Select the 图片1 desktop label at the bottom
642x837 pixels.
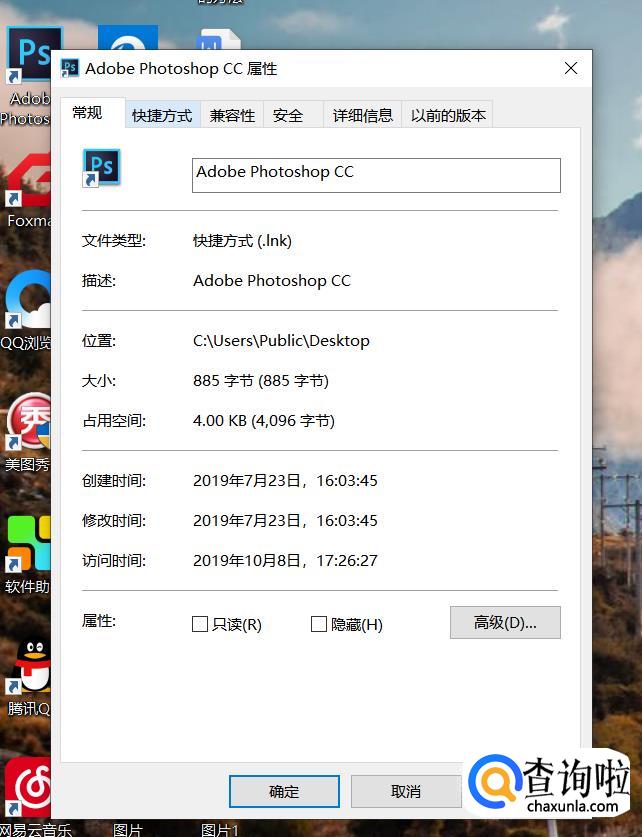click(x=219, y=830)
